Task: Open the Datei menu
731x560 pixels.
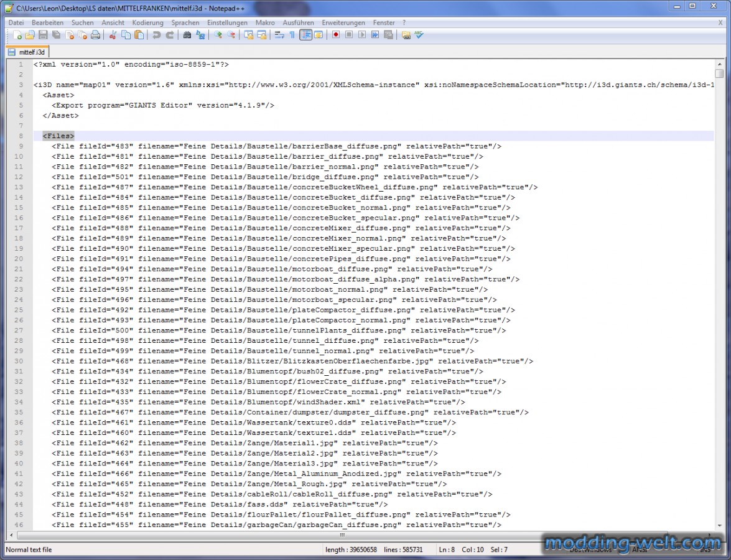Action: tap(16, 22)
